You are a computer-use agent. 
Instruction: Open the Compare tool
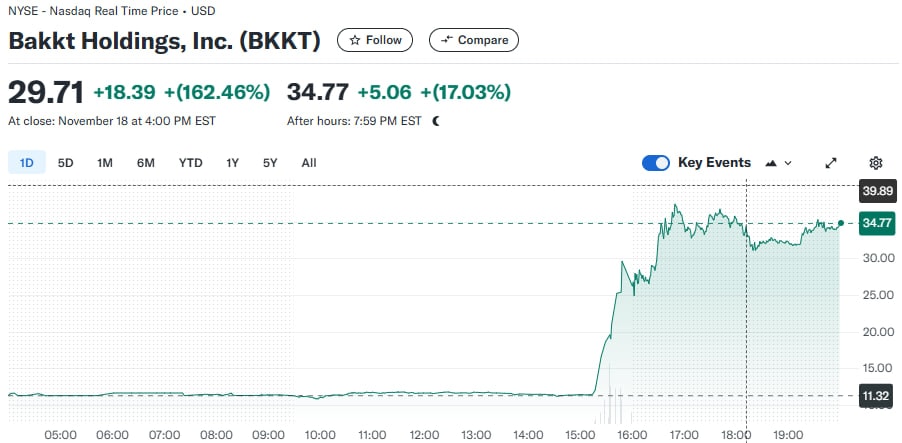pos(474,40)
